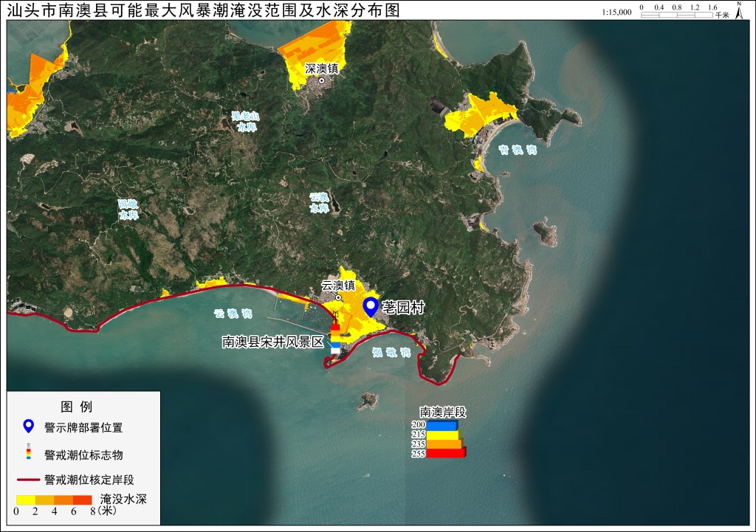This screenshot has height=532, width=756.
Task: Click the red-orange 6–8 m depth swatch in legend
Action: pos(83,500)
